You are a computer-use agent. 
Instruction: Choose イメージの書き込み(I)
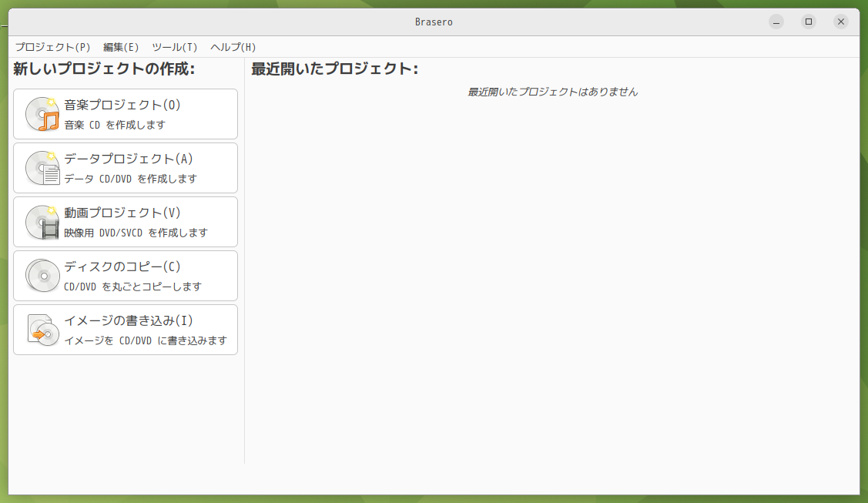(x=126, y=330)
